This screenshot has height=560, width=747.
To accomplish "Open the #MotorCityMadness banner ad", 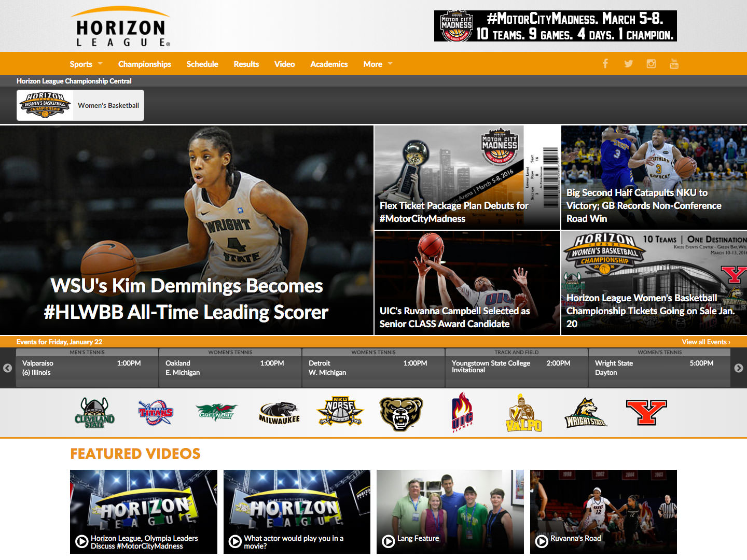I will [555, 26].
